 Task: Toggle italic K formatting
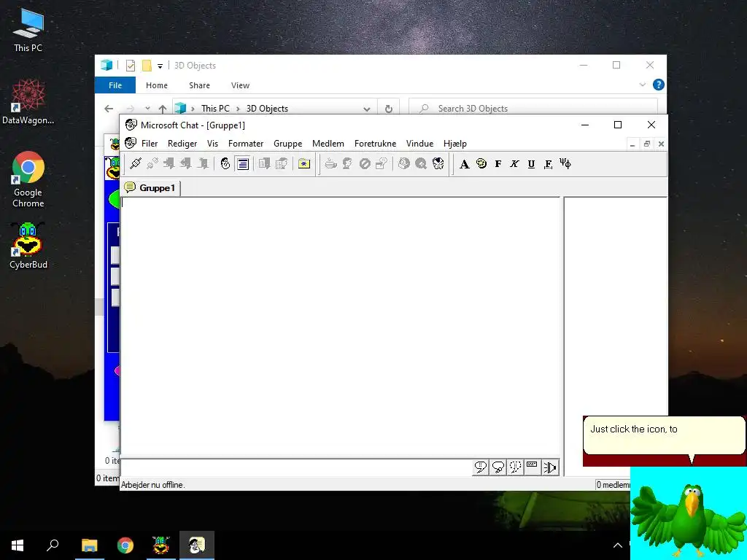click(514, 164)
